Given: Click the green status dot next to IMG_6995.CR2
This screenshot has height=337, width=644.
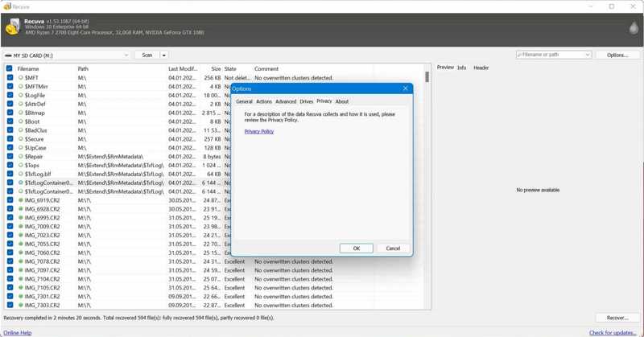Looking at the screenshot, I should (21, 217).
